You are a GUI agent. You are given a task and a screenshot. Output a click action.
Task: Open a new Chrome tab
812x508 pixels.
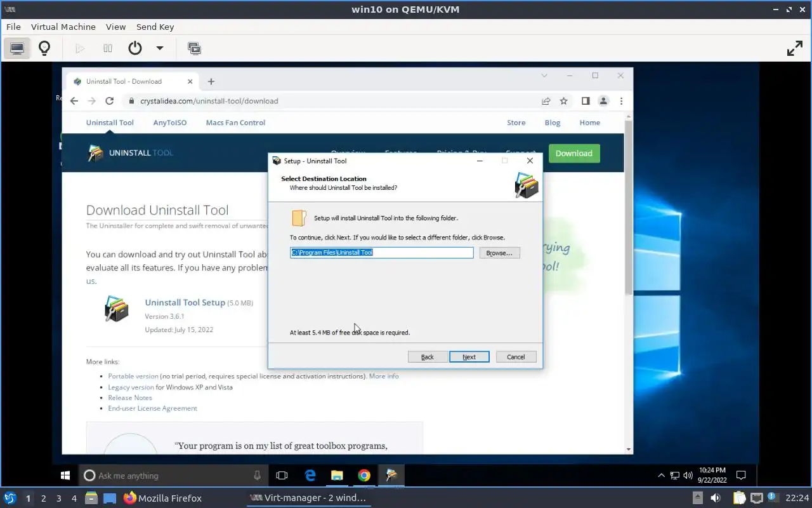click(211, 81)
